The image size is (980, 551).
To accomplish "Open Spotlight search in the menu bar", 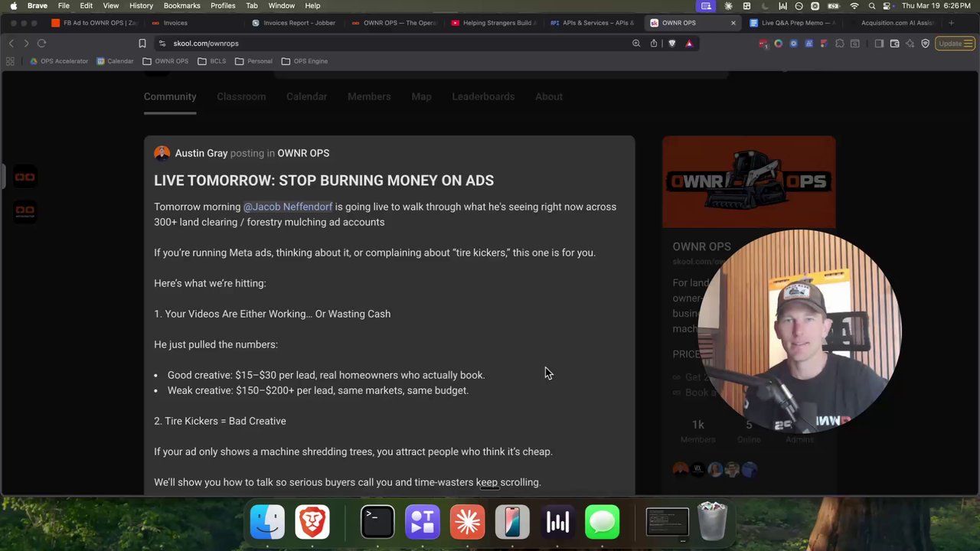I will click(x=871, y=5).
